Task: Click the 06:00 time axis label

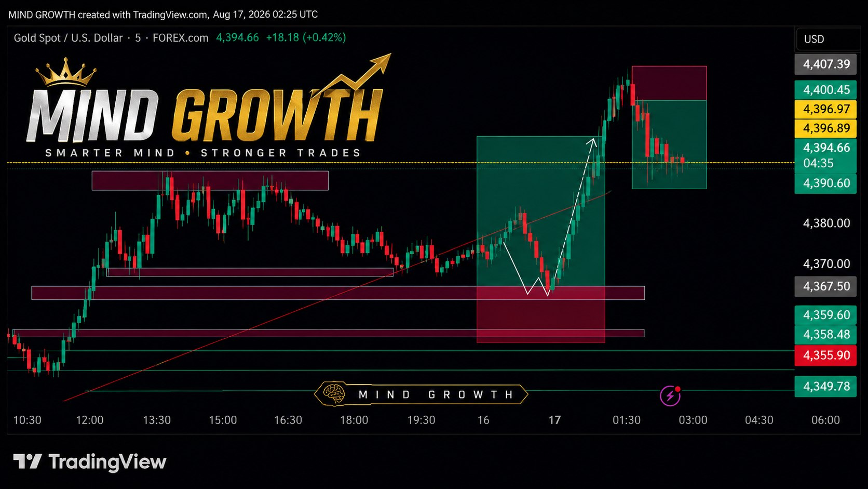Action: (825, 420)
